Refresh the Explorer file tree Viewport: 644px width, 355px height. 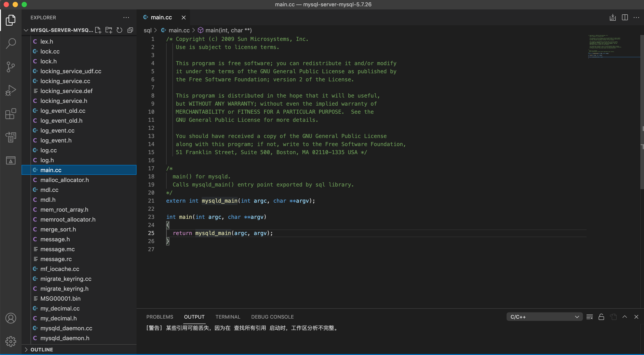[119, 30]
